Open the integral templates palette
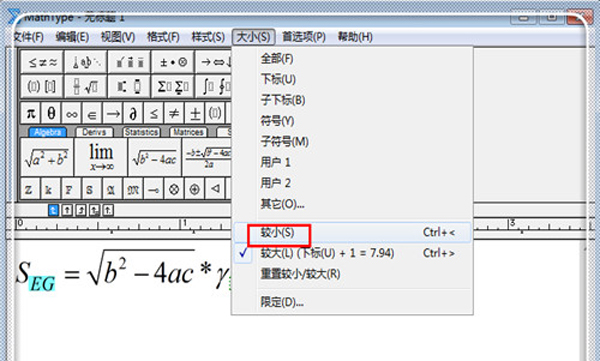This screenshot has width=600, height=361. click(x=214, y=87)
